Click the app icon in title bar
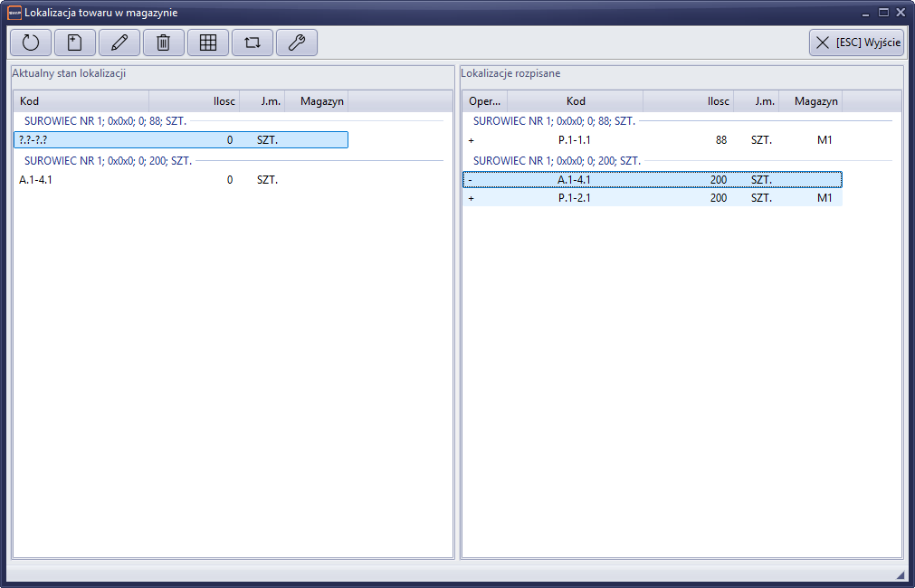The width and height of the screenshot is (915, 588). tap(14, 13)
